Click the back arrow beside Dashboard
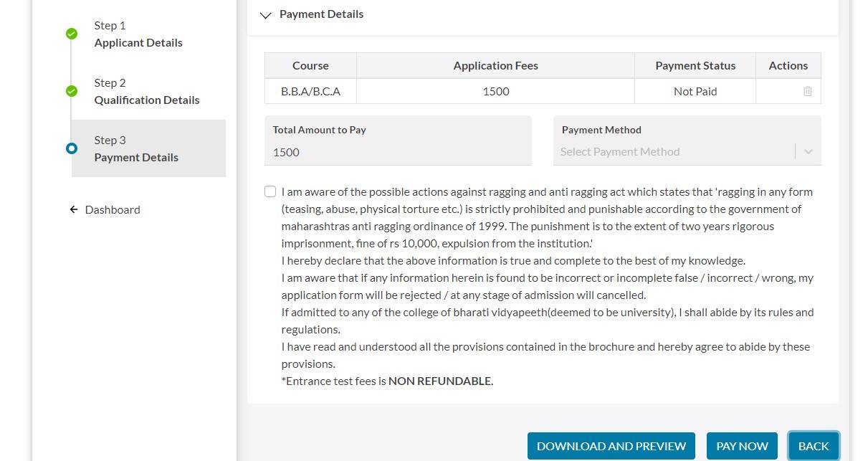The image size is (868, 461). (x=74, y=209)
